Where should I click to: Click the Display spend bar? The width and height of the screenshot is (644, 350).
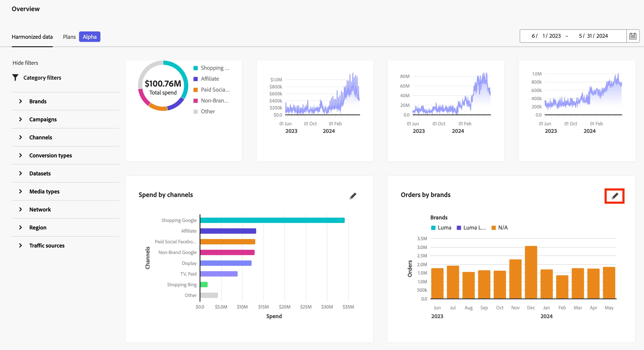click(226, 263)
